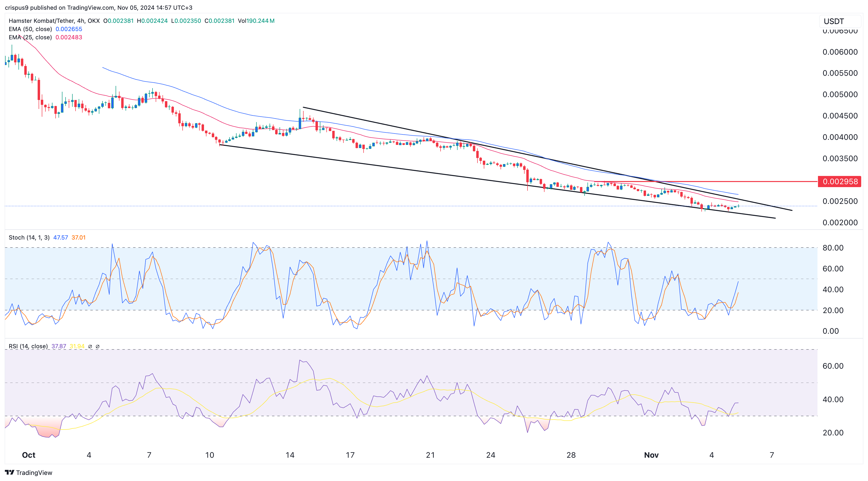The image size is (868, 481).
Task: Click date 28 on the time axis
Action: click(x=571, y=455)
